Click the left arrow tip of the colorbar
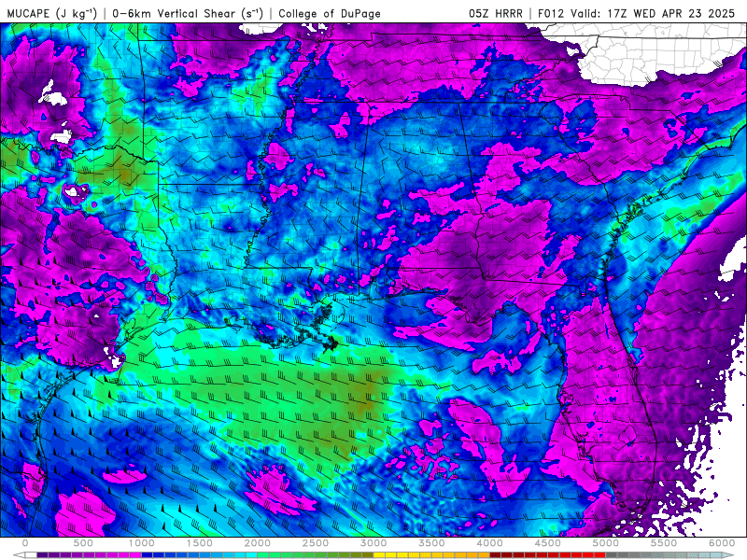This screenshot has height=560, width=747. tap(19, 555)
